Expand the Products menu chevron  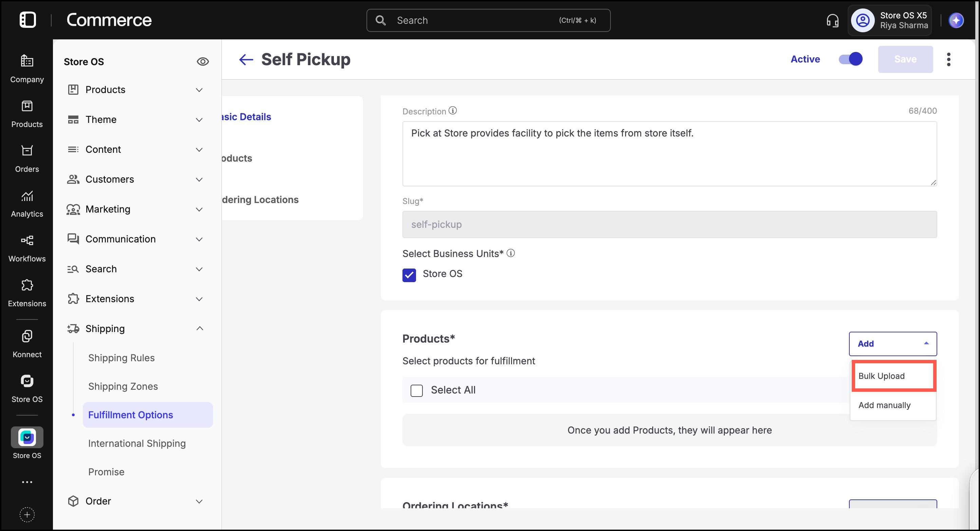click(x=199, y=90)
